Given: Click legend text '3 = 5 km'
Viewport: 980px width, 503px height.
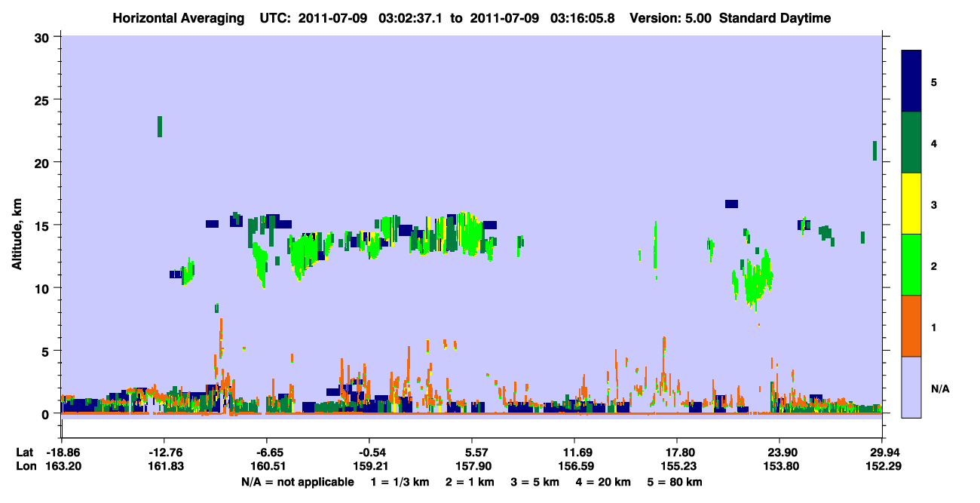Looking at the screenshot, I should point(535,482).
